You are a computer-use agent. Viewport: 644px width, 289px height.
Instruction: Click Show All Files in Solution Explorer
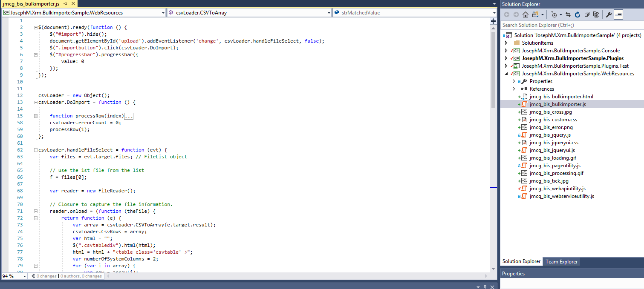pyautogui.click(x=596, y=14)
